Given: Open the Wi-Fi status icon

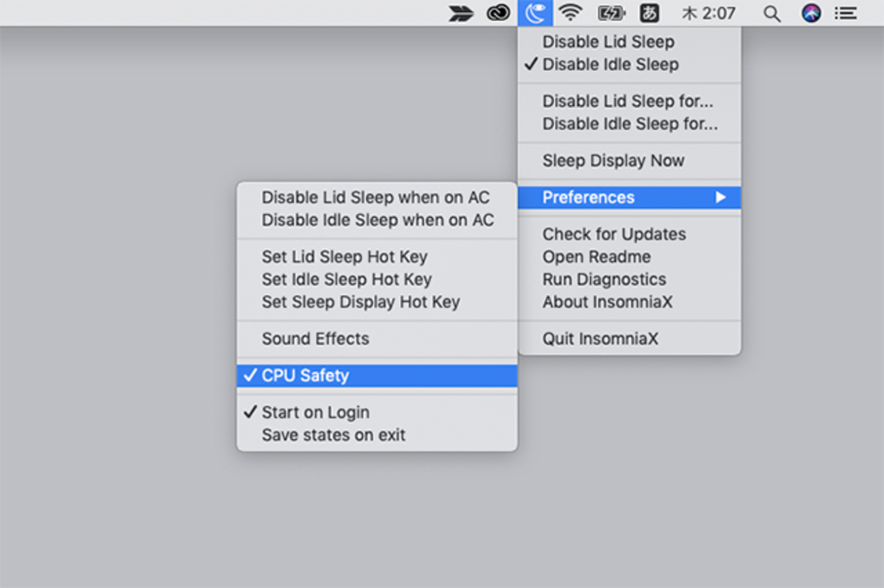Looking at the screenshot, I should point(571,13).
